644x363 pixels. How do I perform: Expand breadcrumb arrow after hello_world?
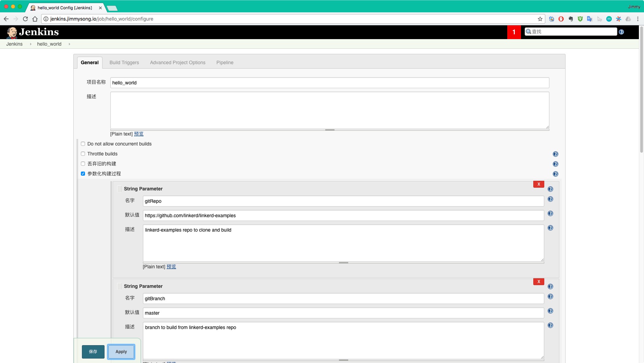click(70, 44)
